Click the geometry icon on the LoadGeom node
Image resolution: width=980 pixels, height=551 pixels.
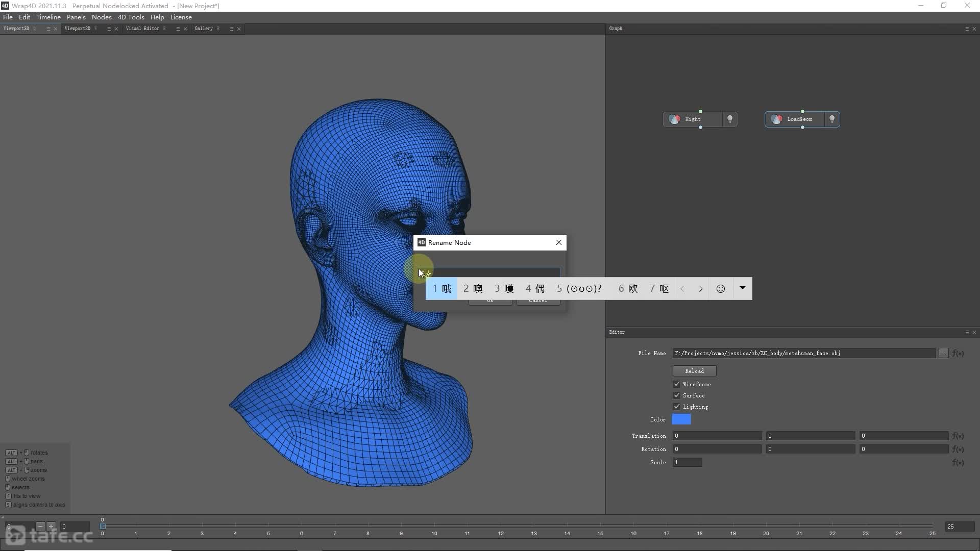776,119
